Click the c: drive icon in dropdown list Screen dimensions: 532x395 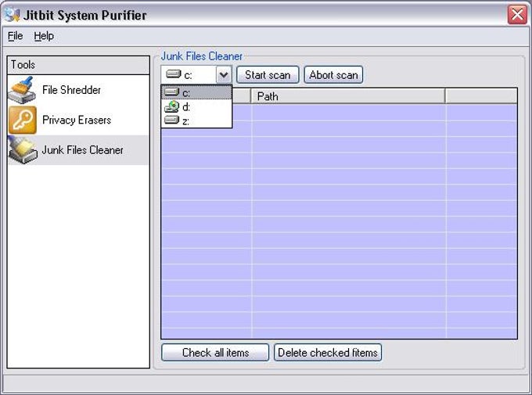coord(171,92)
